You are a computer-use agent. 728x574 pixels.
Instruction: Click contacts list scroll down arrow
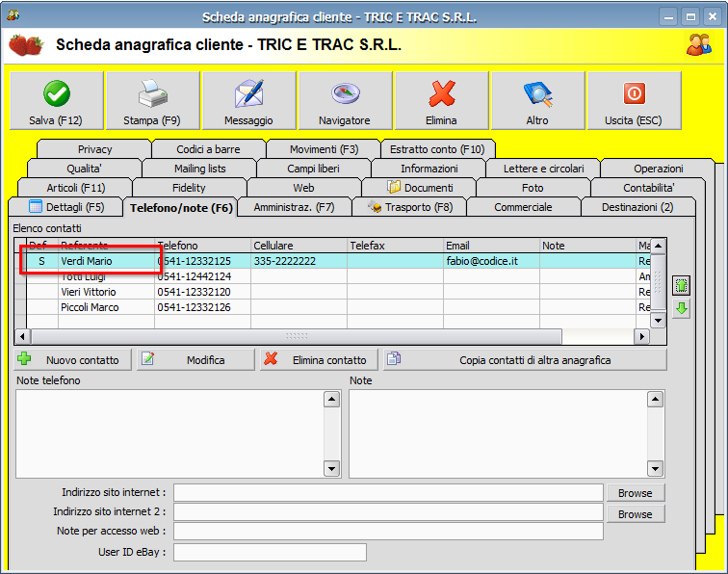658,320
